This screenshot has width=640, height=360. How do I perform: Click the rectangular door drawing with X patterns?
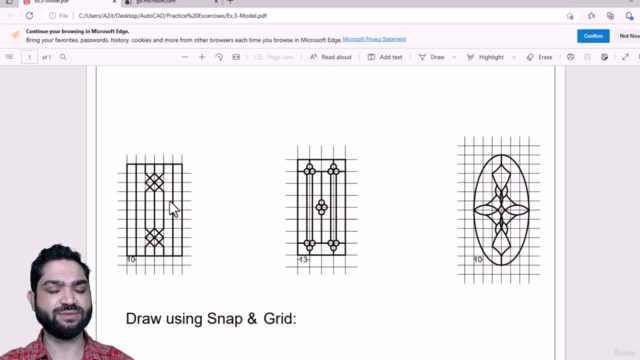coord(155,210)
